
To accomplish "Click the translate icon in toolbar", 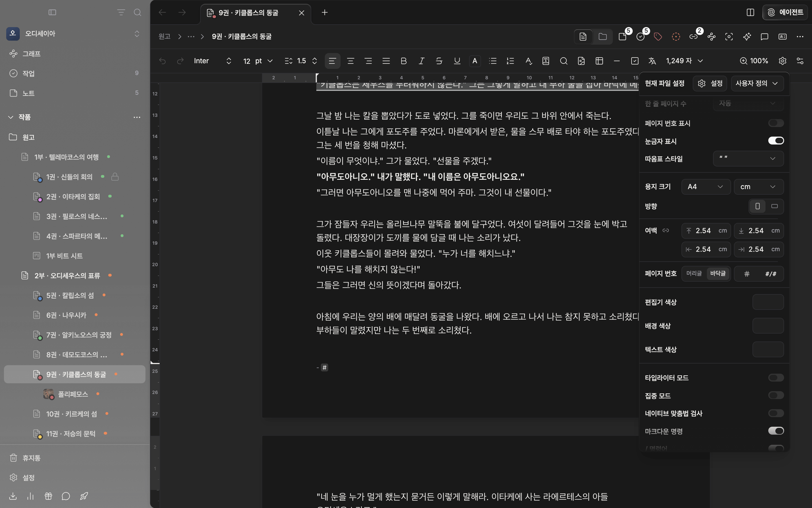I will pyautogui.click(x=652, y=61).
